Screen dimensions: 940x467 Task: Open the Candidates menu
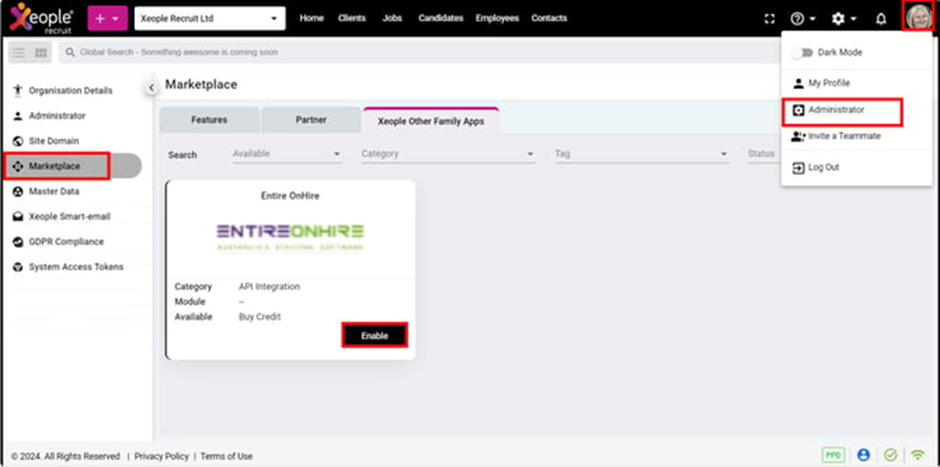click(x=441, y=19)
